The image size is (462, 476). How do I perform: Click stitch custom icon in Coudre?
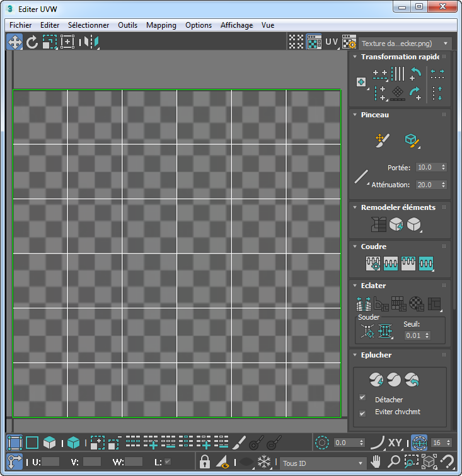click(x=426, y=264)
